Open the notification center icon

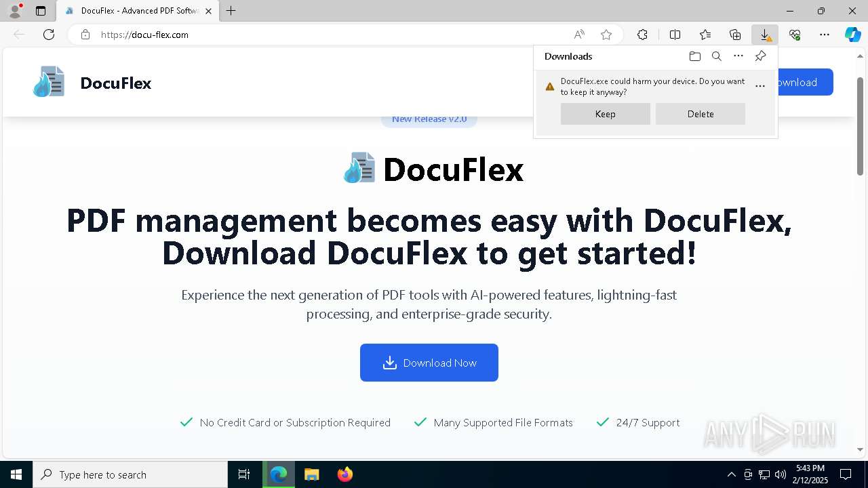pos(846,474)
